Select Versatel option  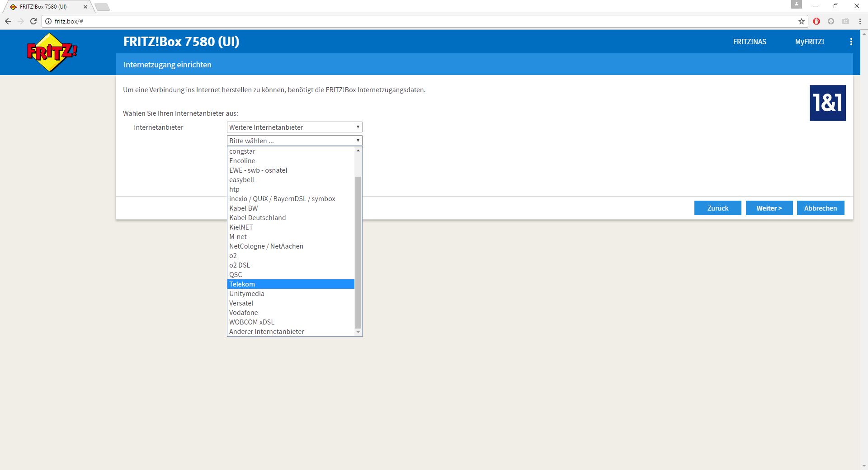(291, 303)
